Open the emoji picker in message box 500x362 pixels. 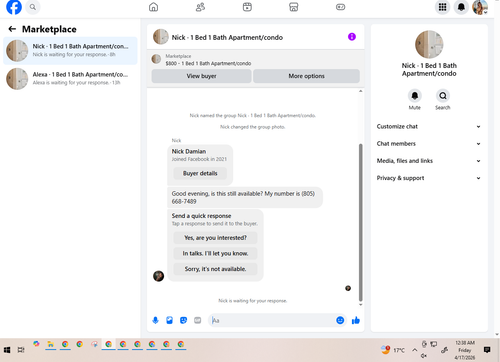pyautogui.click(x=340, y=320)
